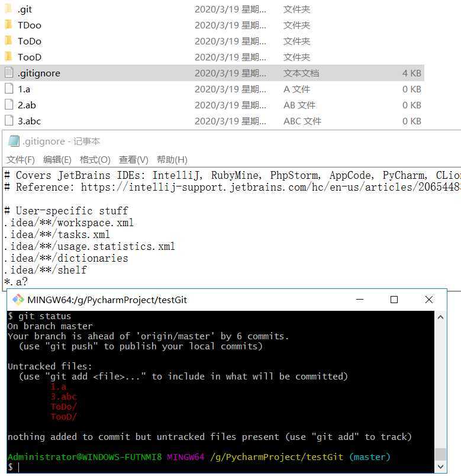Select the TDoo folder icon
This screenshot has height=476, width=461.
(x=8, y=25)
